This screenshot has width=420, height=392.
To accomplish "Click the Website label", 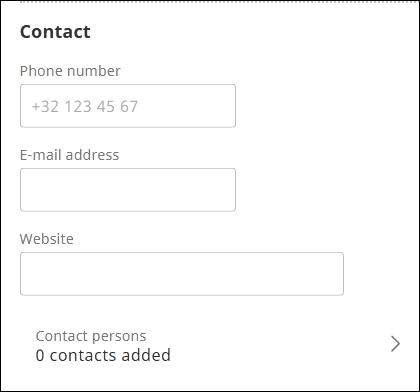I will tap(47, 239).
